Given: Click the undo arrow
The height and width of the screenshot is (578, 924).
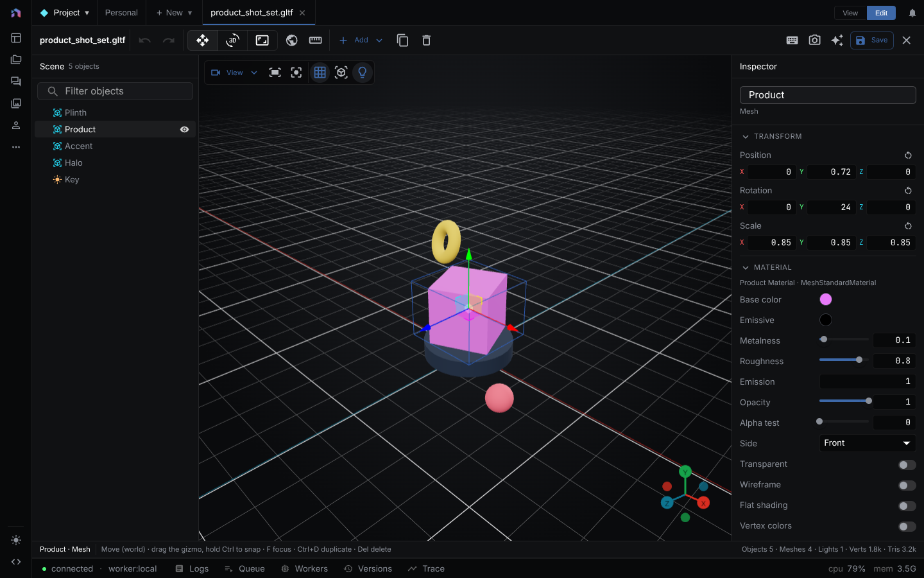Looking at the screenshot, I should [x=145, y=40].
